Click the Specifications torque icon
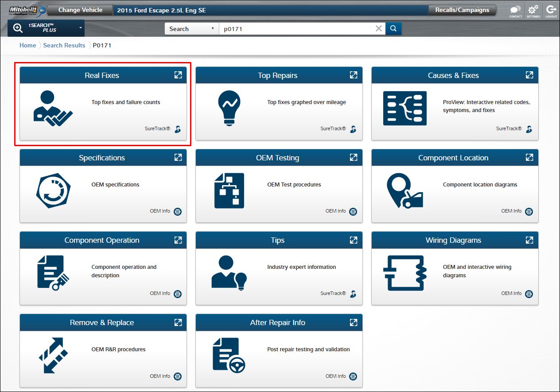The image size is (560, 392). [x=53, y=190]
